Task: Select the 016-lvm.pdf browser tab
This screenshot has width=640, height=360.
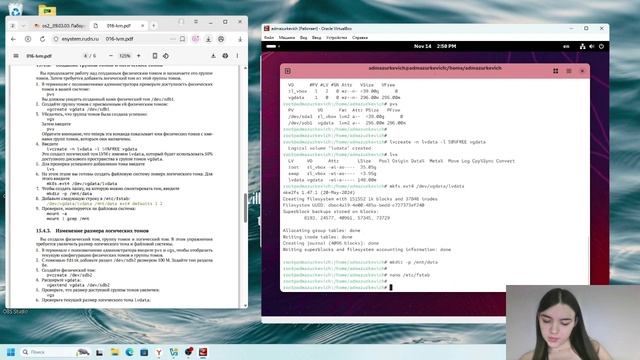Action: point(118,25)
